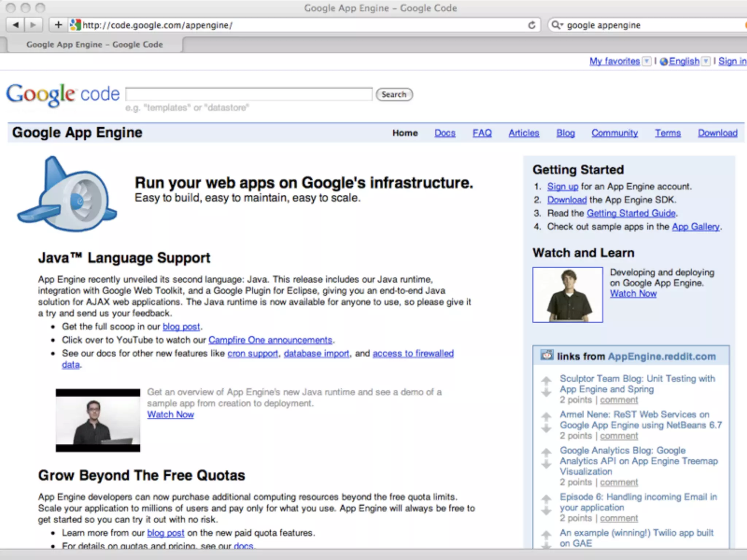Click the magnifier icon in browser search field
This screenshot has height=560, width=747.
557,25
